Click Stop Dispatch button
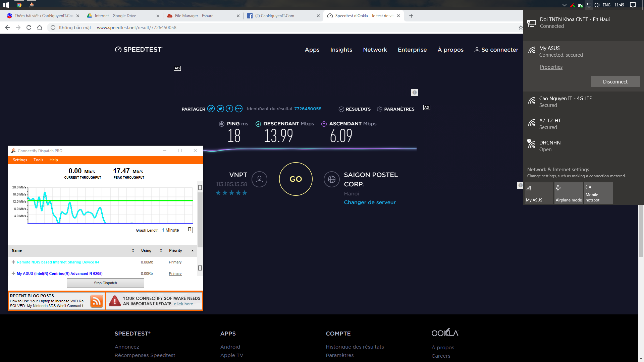Image resolution: width=644 pixels, height=362 pixels. (x=105, y=283)
